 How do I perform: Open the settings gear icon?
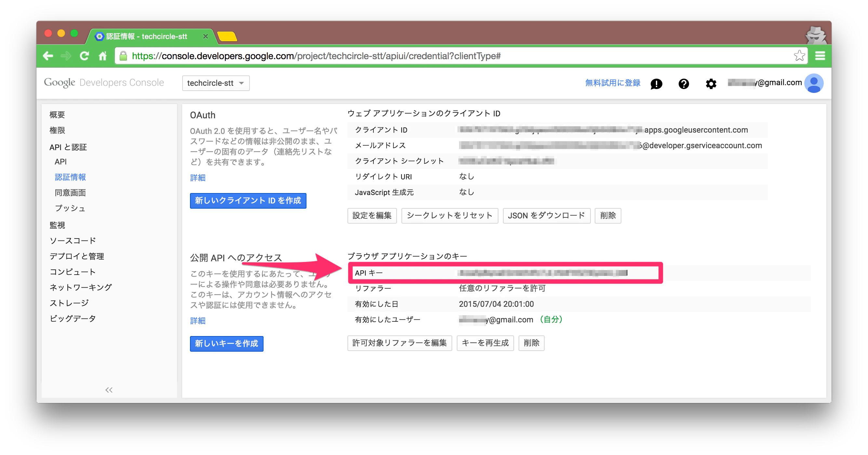click(x=711, y=83)
